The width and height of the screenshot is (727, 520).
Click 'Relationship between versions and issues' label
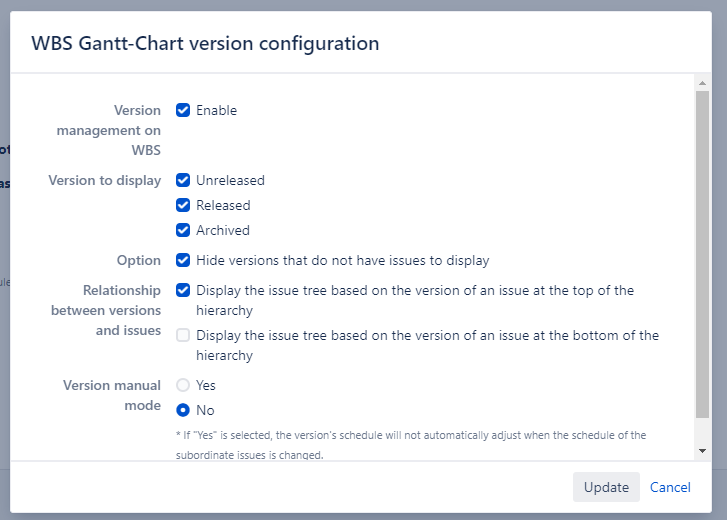(x=106, y=310)
